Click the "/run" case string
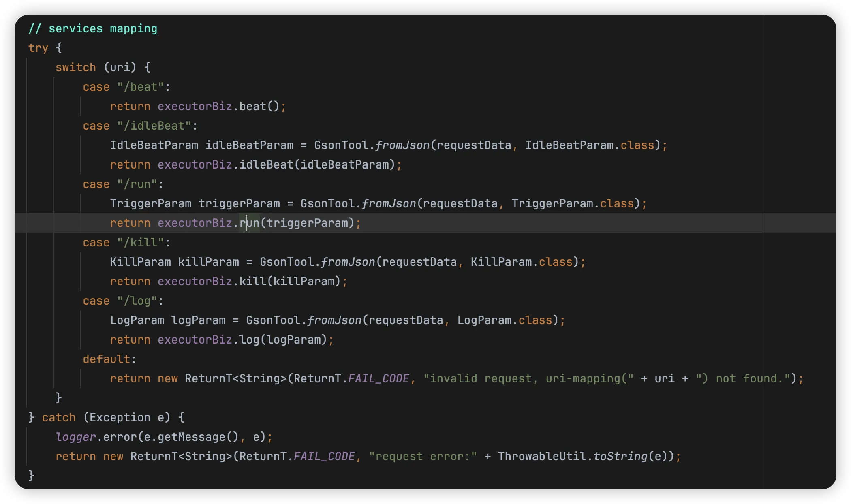This screenshot has width=851, height=504. click(x=137, y=184)
